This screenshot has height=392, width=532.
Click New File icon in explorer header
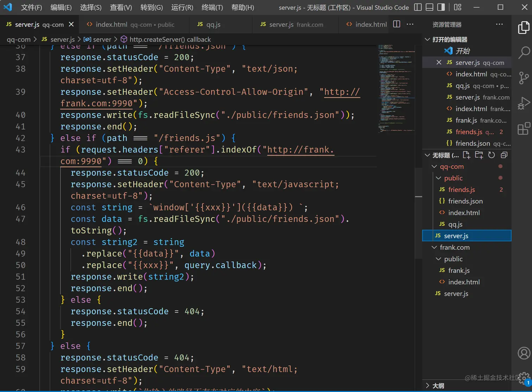coord(467,155)
